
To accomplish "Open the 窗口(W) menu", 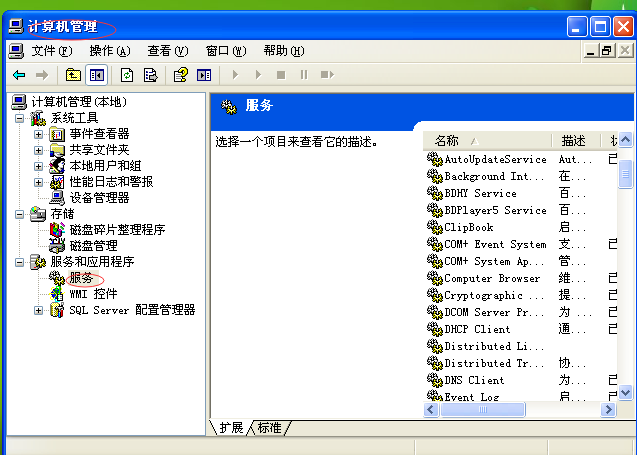I will coord(226,51).
